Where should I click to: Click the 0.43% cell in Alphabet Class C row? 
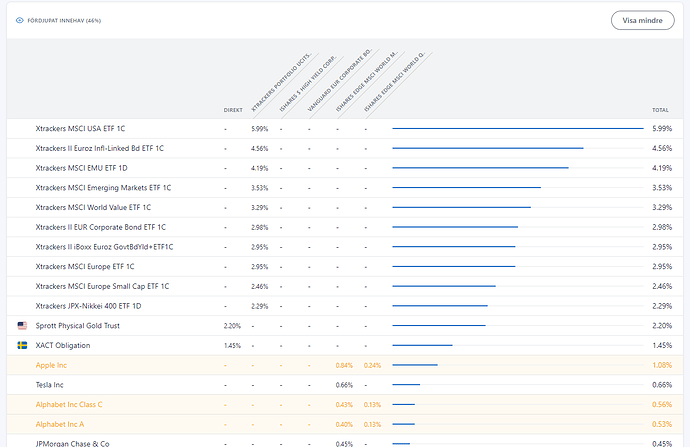coord(344,405)
